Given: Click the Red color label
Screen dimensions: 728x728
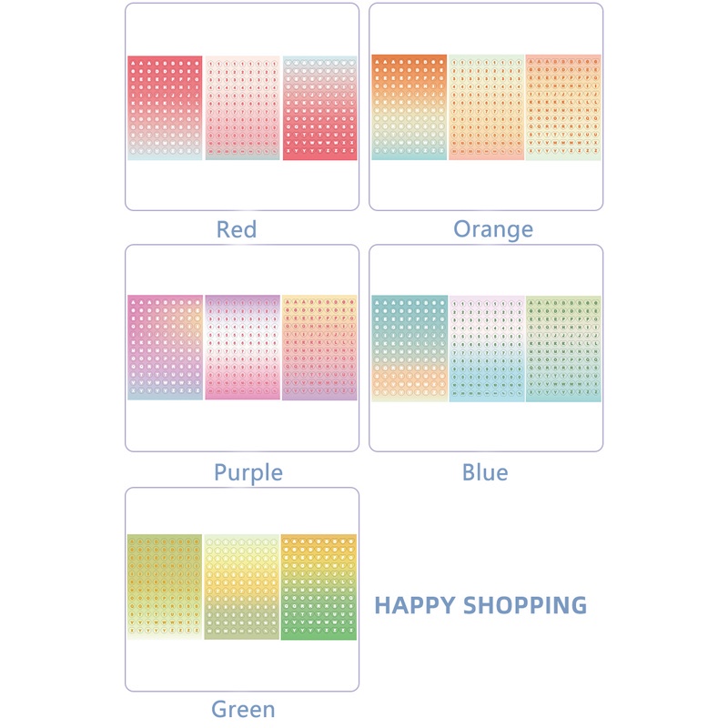Looking at the screenshot, I should click(x=237, y=229).
